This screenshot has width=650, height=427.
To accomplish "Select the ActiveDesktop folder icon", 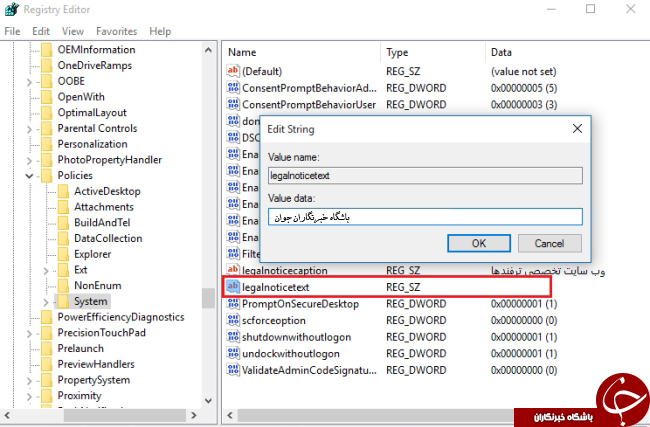I will pyautogui.click(x=63, y=192).
